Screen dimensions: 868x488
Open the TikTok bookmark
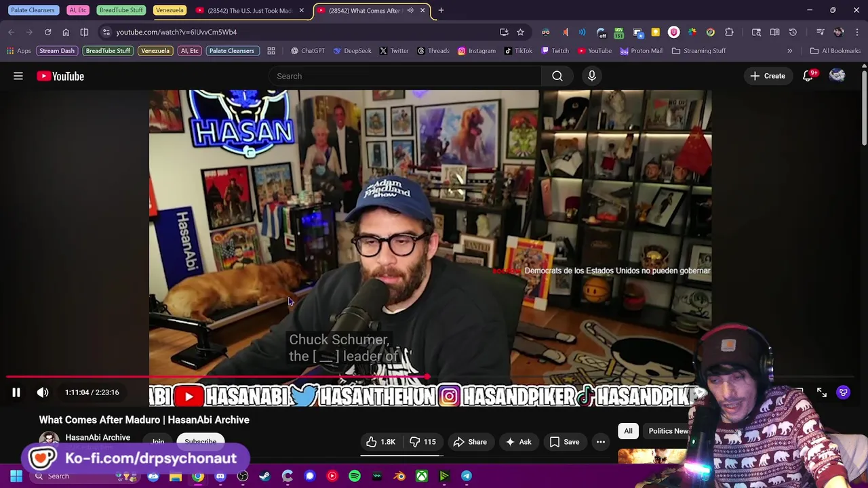[518, 51]
